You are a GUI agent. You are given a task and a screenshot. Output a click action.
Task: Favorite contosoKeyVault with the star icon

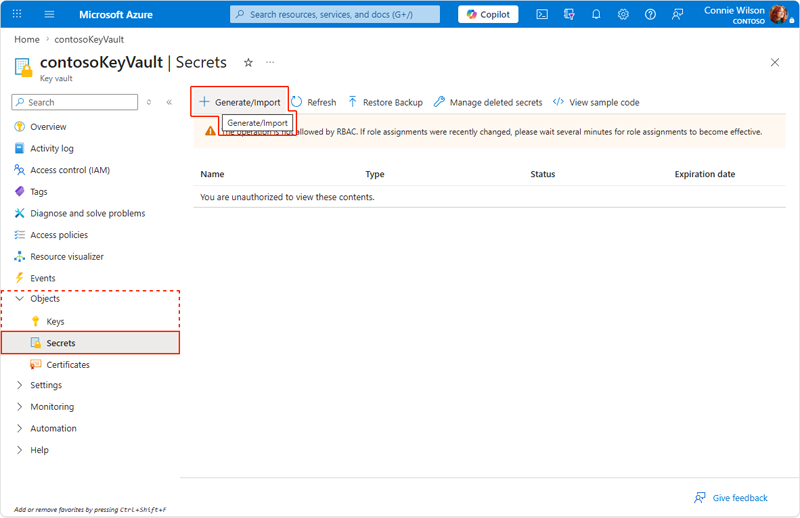click(x=248, y=63)
